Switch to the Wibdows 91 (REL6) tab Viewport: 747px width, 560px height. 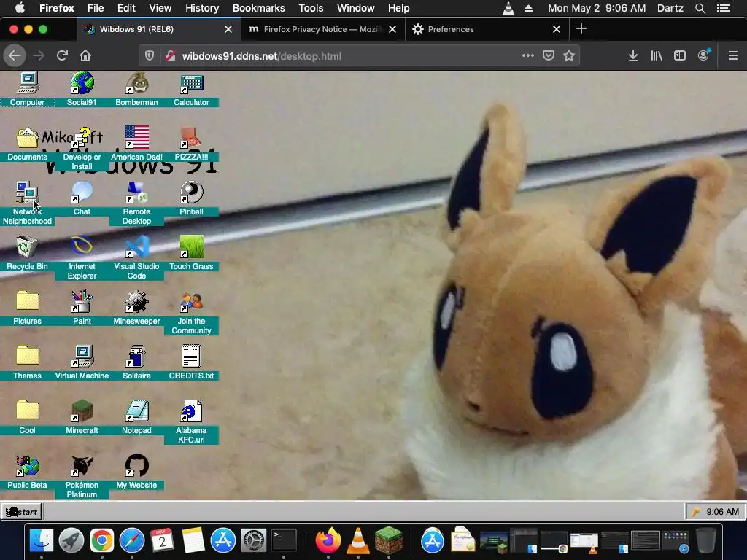(158, 29)
